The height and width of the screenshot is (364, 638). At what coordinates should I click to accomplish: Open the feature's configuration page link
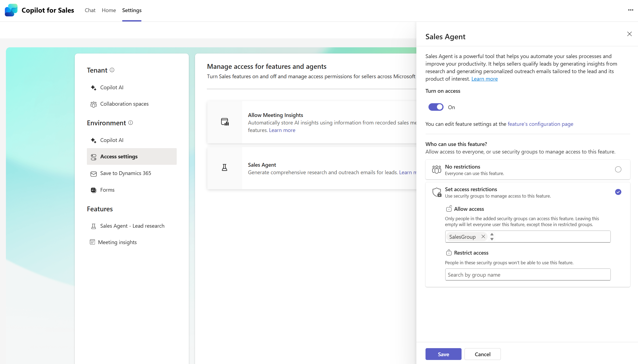point(540,124)
